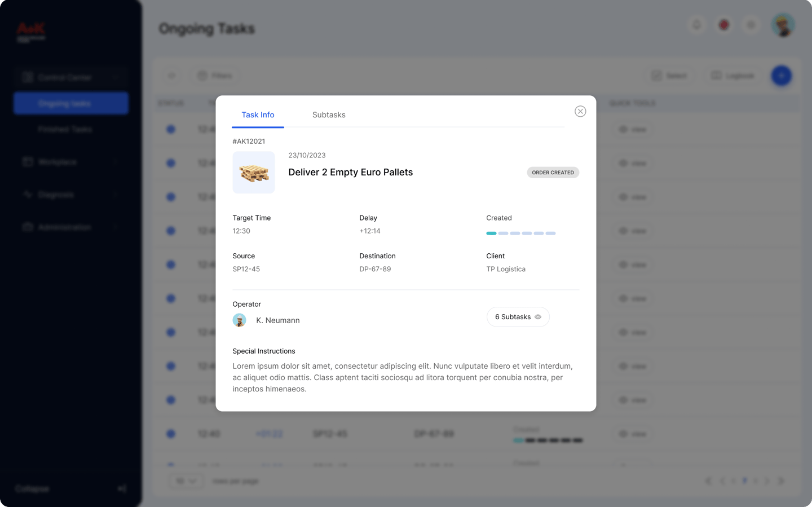
Task: Click the Created progress bar
Action: [520, 233]
